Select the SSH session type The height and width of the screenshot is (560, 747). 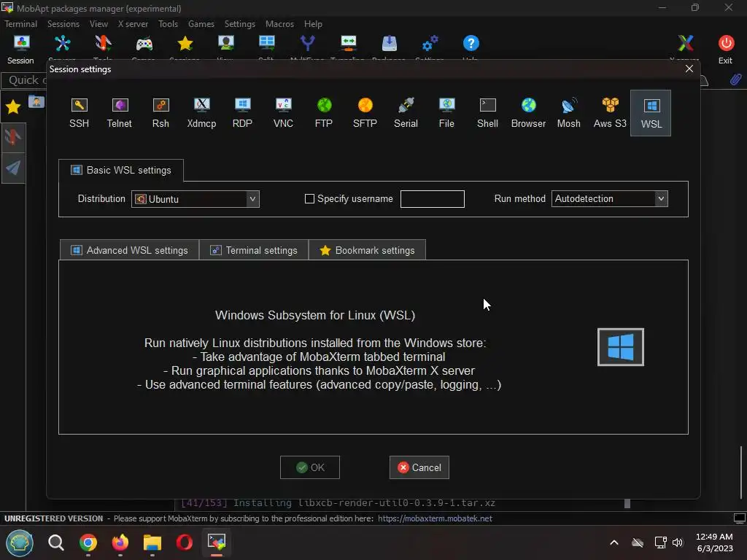click(x=79, y=113)
